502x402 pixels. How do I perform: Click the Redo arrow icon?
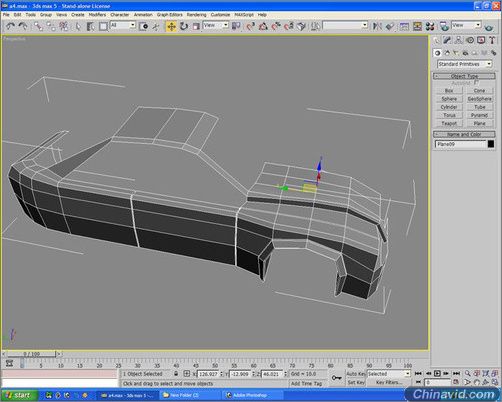(23, 26)
